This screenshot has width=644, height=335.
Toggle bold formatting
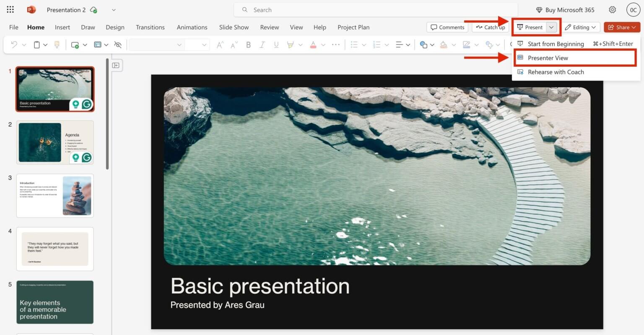[248, 44]
